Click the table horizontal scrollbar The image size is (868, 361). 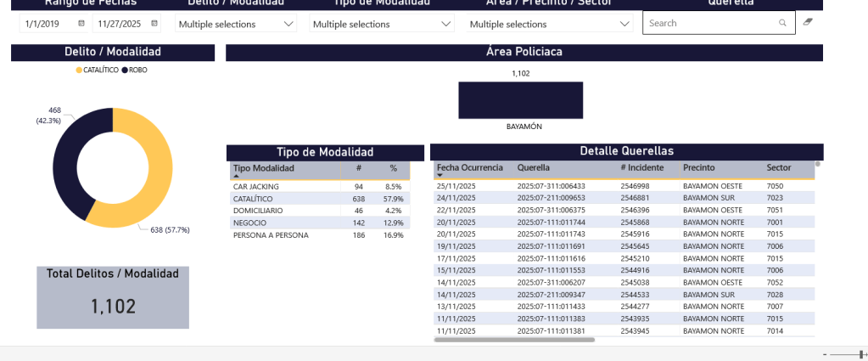pyautogui.click(x=514, y=339)
